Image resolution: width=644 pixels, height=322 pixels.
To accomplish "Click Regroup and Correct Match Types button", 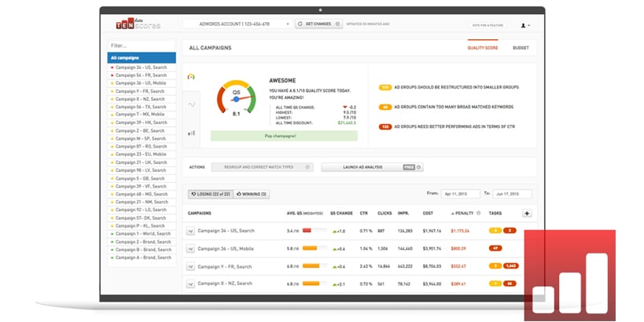I will [262, 167].
